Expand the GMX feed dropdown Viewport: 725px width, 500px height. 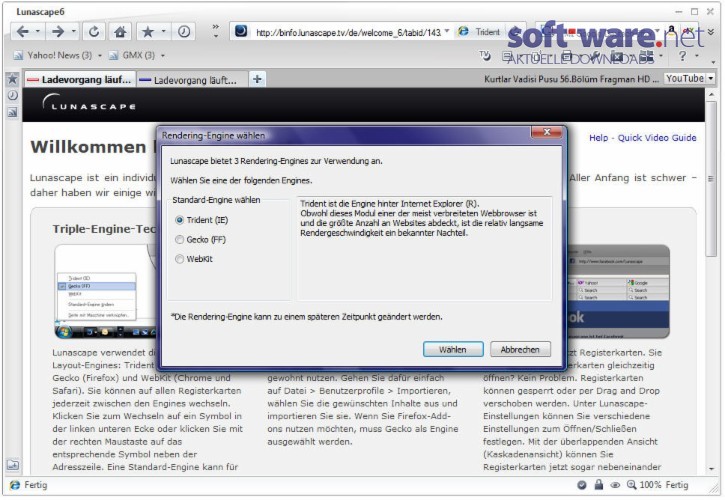click(x=162, y=56)
